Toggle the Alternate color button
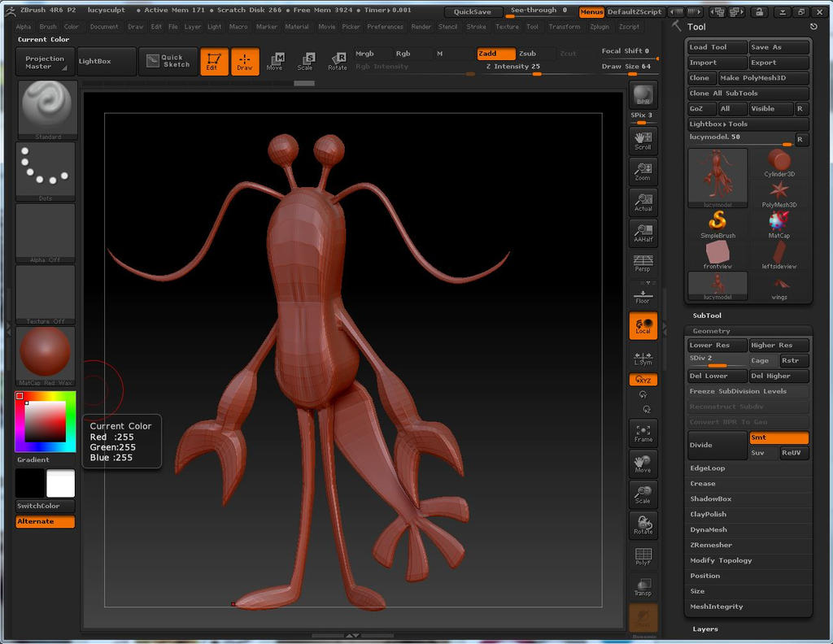Image resolution: width=833 pixels, height=644 pixels. (x=46, y=521)
